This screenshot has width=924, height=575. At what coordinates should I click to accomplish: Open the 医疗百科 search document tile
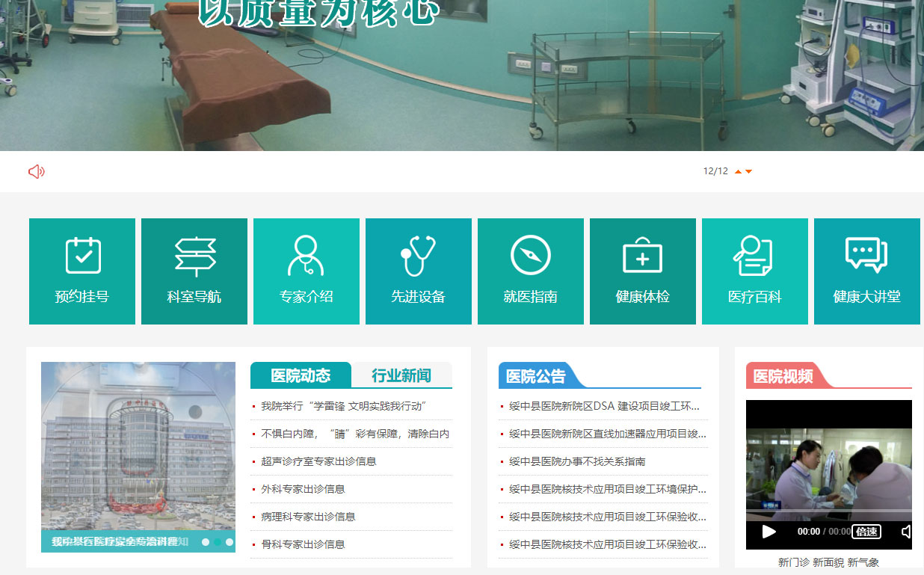[755, 271]
